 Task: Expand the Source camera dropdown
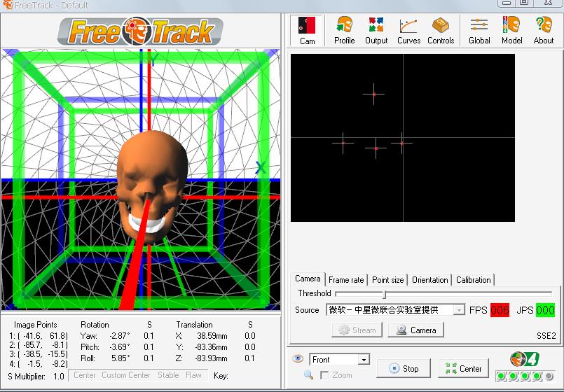459,310
